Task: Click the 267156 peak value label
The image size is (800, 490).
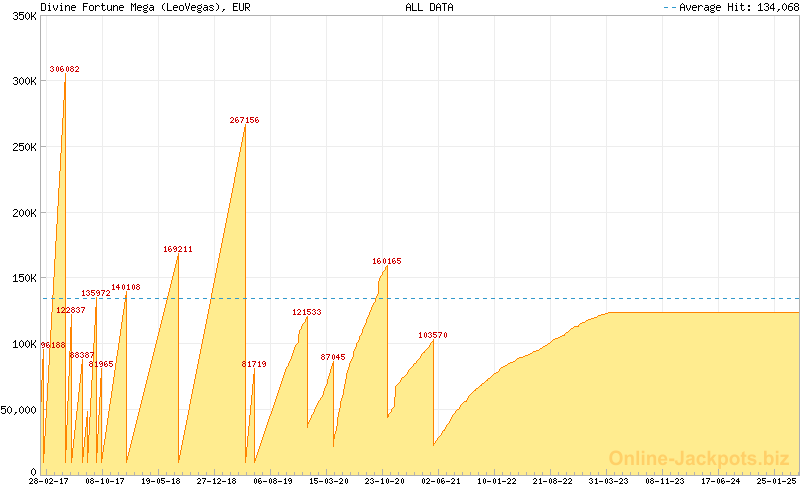Action: (245, 120)
